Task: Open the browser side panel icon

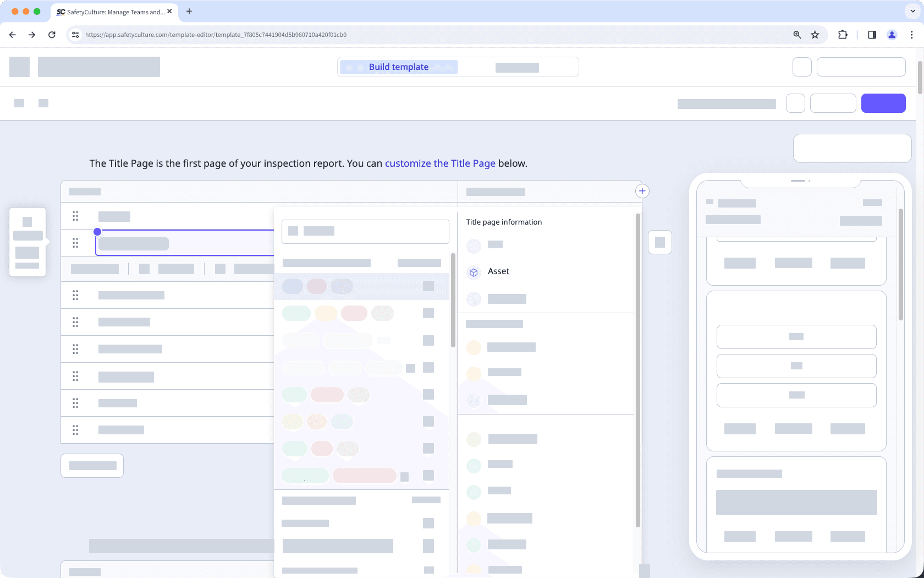Action: pyautogui.click(x=871, y=34)
